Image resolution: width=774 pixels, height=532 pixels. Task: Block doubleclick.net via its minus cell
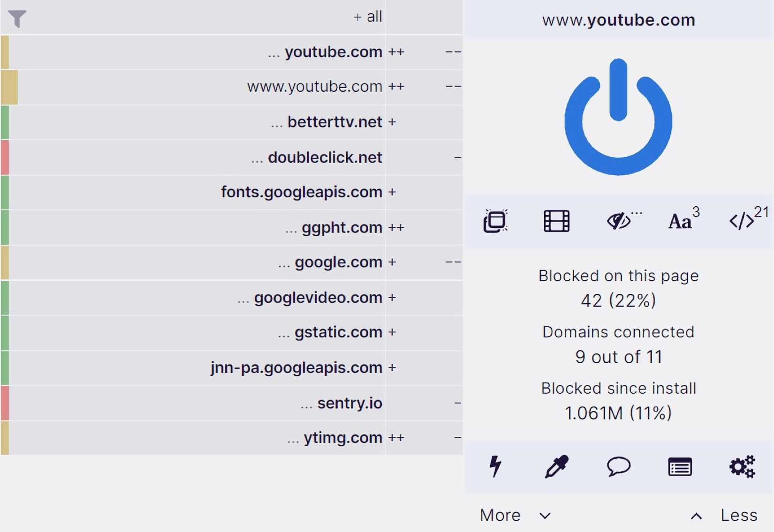tap(457, 157)
